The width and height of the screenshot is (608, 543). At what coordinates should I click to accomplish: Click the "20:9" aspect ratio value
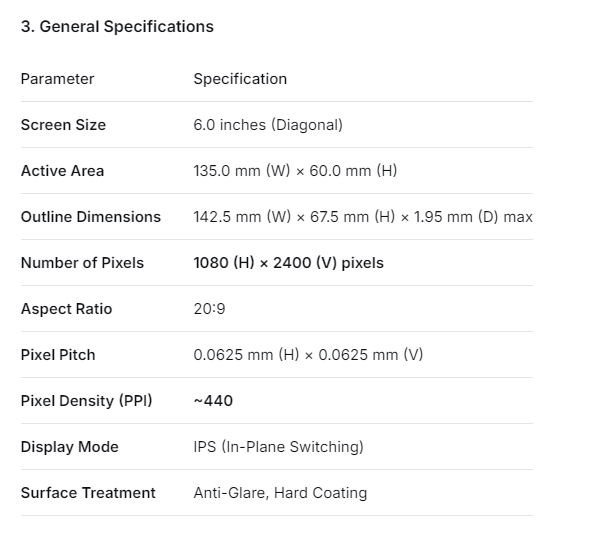click(209, 309)
